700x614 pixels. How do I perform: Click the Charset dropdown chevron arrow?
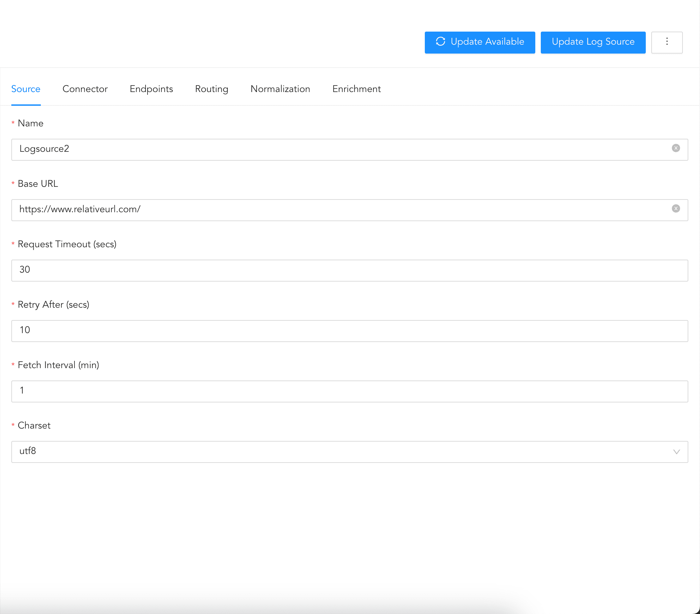[x=676, y=452]
